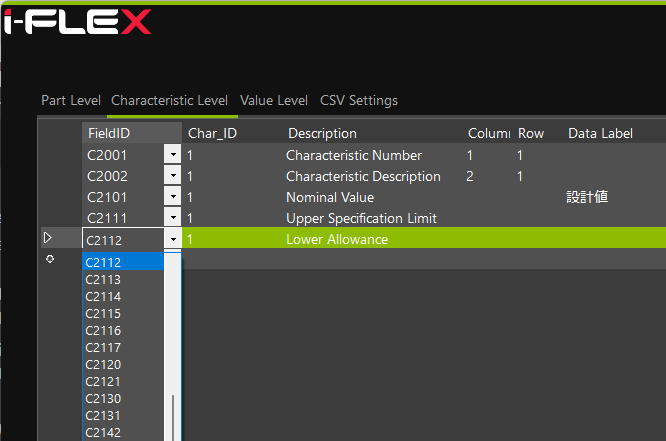
Task: Select C2116 list option
Action: [103, 331]
